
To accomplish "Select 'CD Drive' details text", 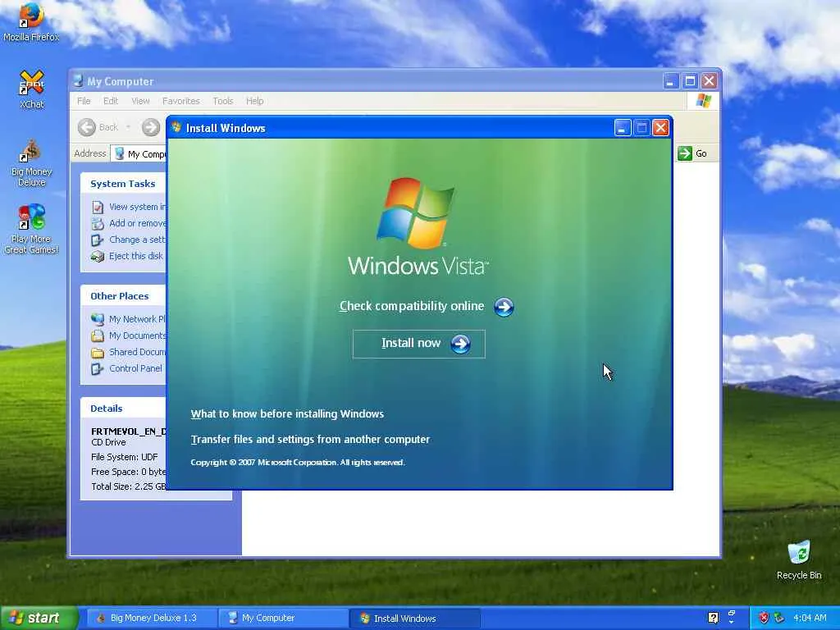I will [109, 442].
